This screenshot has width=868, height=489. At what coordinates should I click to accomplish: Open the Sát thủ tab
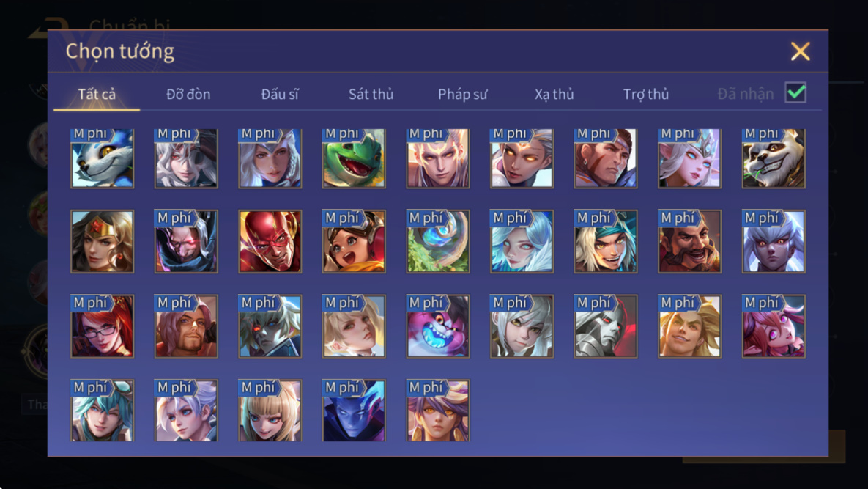pos(371,94)
